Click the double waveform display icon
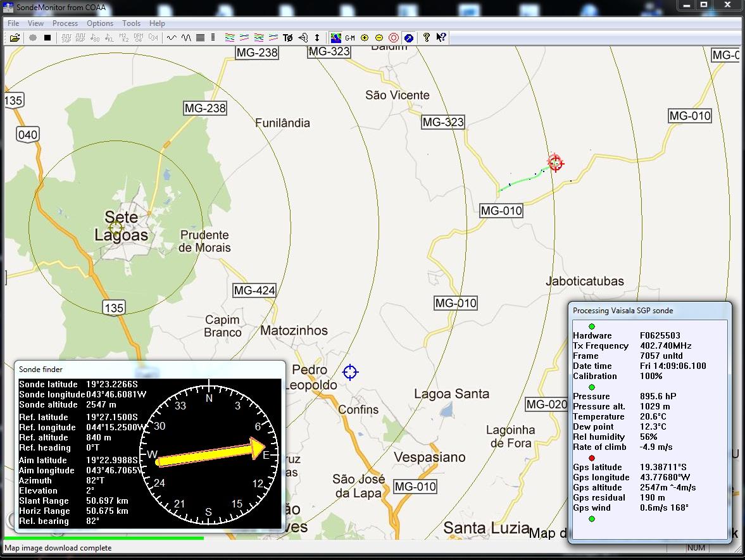 (185, 37)
